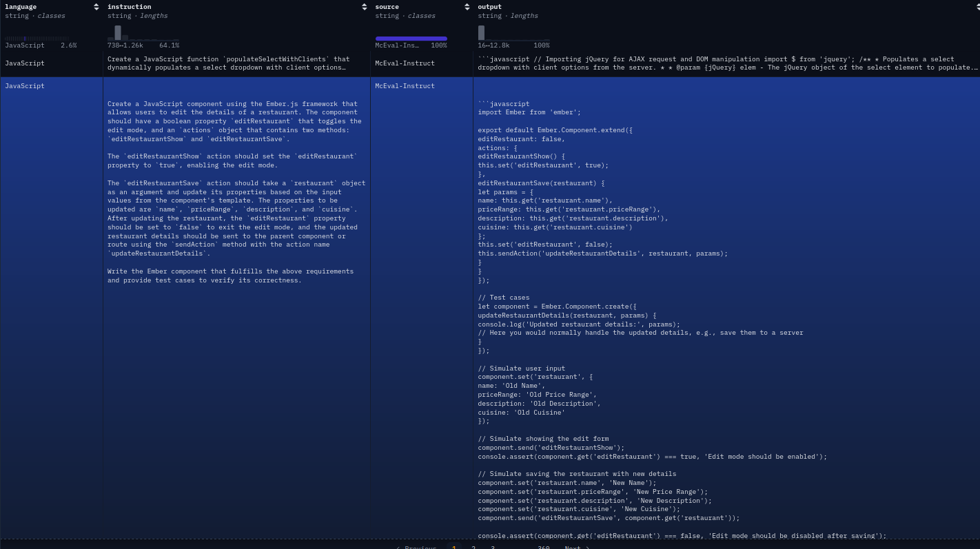Click the 'Edit mode should be enabled' assert line

click(652, 457)
